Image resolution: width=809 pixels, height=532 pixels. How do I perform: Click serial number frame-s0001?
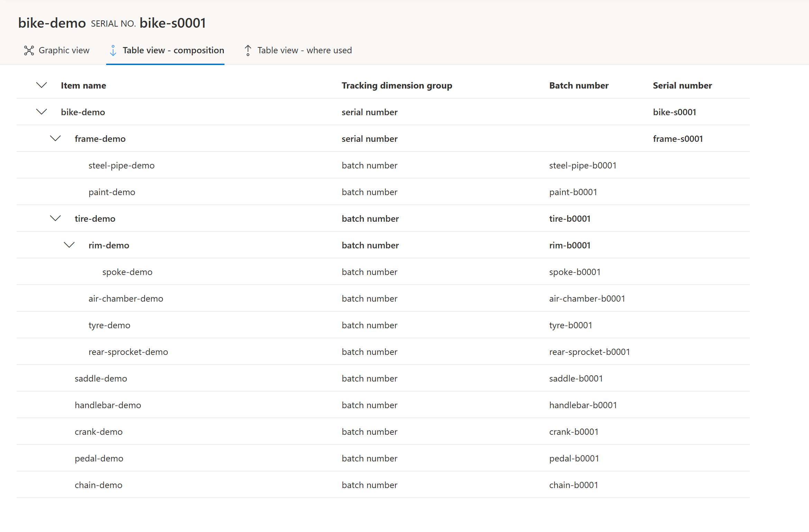(x=678, y=139)
